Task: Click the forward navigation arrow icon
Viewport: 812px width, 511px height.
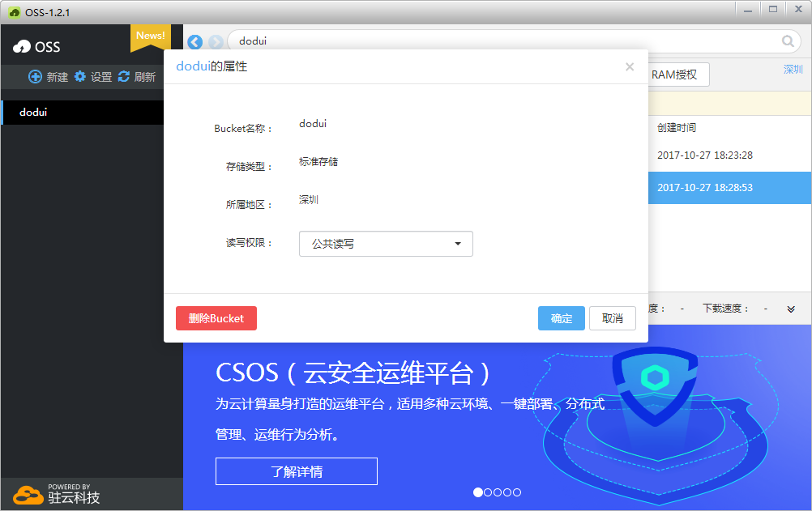Action: pos(216,42)
